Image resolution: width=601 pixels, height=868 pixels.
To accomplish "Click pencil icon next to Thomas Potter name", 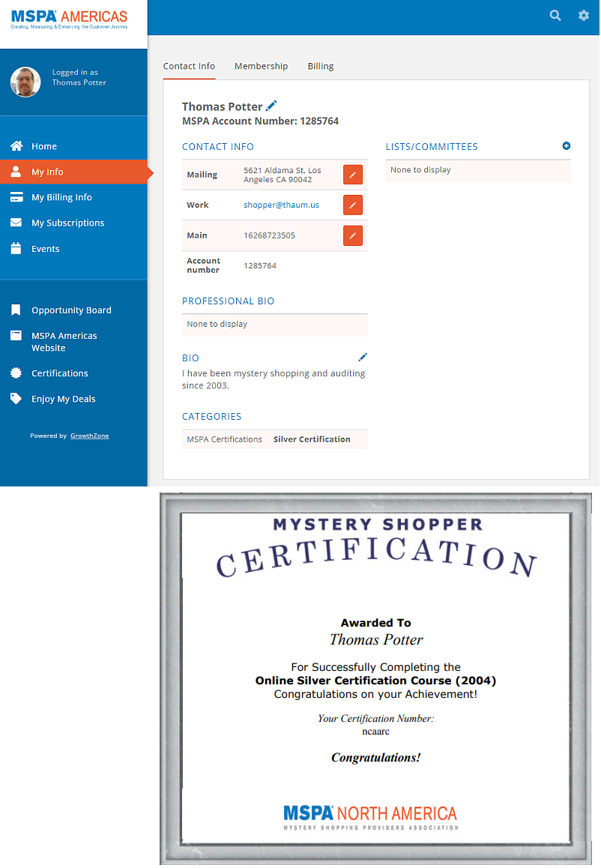I will click(x=271, y=106).
